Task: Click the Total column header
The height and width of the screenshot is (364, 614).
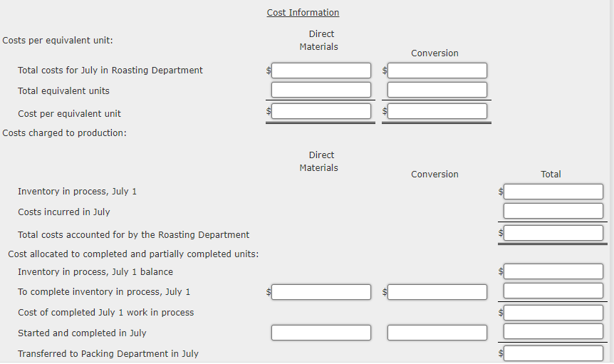Action: click(551, 175)
